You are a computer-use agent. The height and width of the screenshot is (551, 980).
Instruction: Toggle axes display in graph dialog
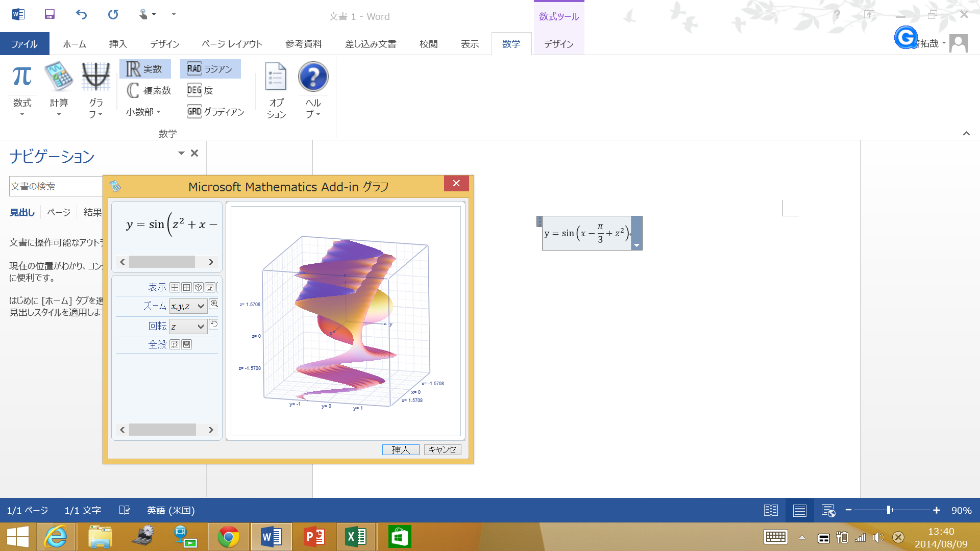click(x=175, y=287)
